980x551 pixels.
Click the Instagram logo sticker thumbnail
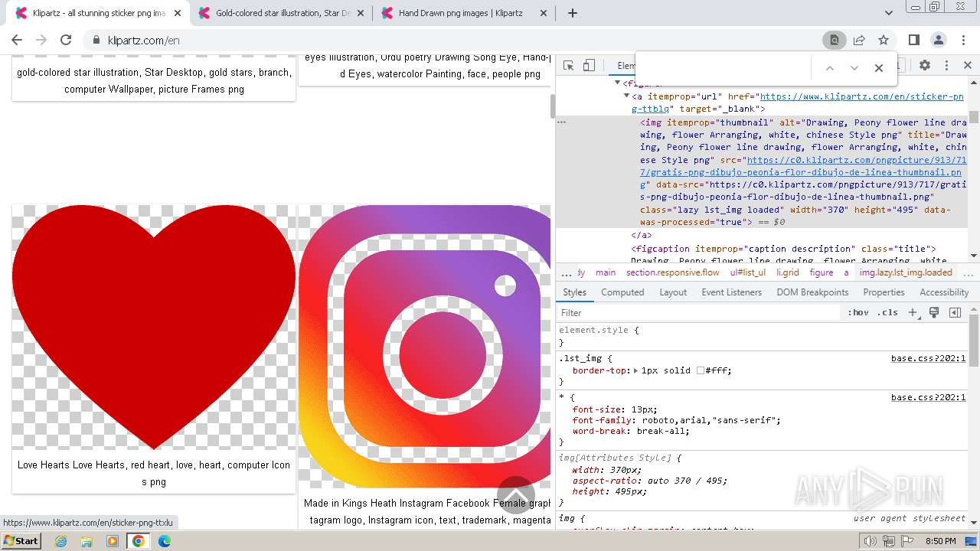pos(424,346)
